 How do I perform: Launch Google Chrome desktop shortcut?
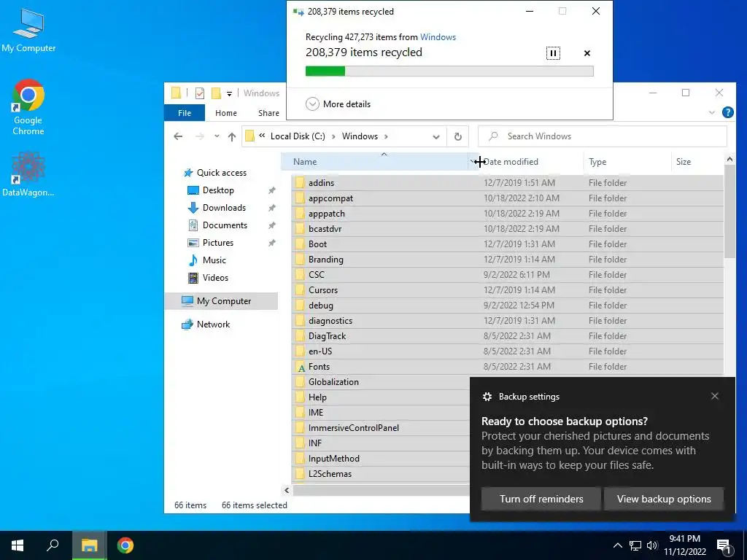pos(28,108)
